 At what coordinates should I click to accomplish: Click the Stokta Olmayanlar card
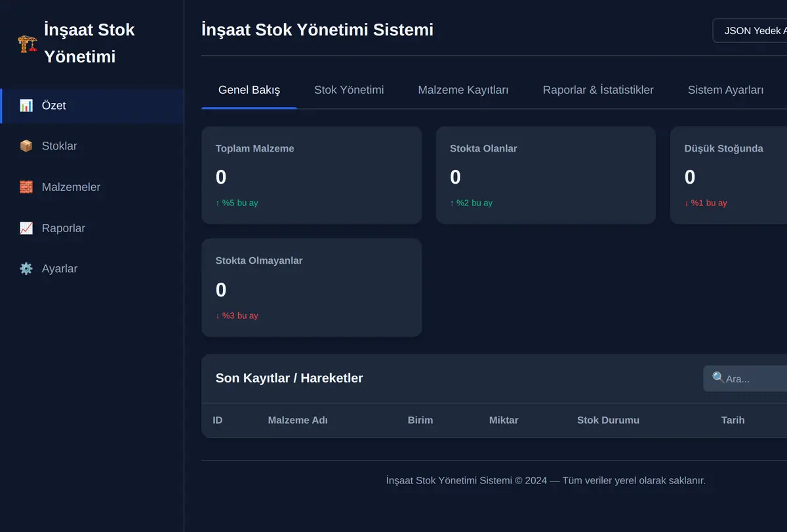click(312, 287)
